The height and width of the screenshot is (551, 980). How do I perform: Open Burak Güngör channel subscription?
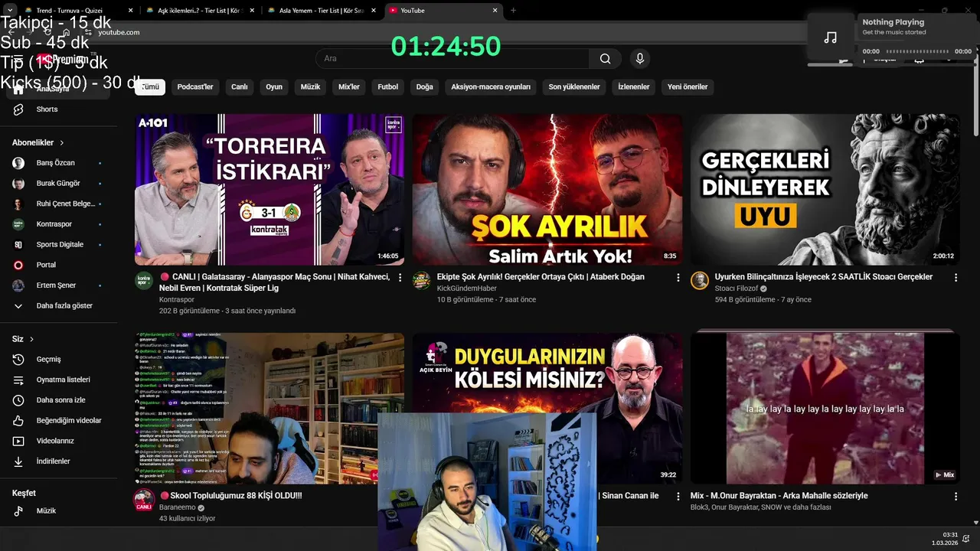point(58,184)
